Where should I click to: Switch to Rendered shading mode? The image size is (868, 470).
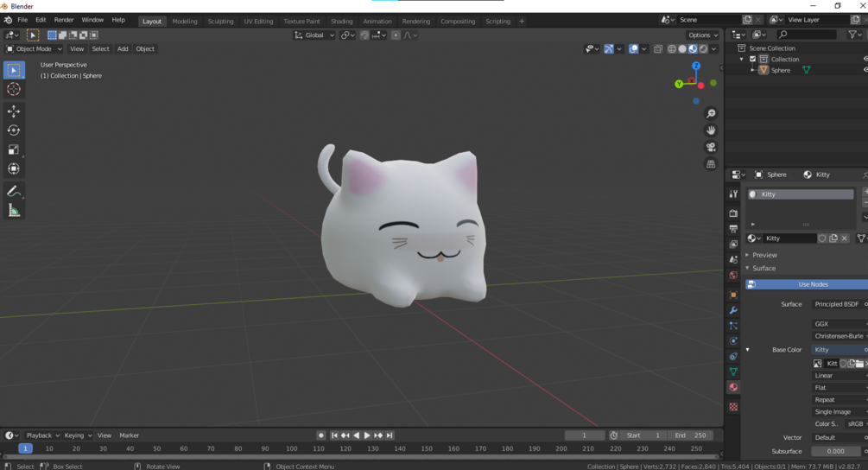(703, 48)
